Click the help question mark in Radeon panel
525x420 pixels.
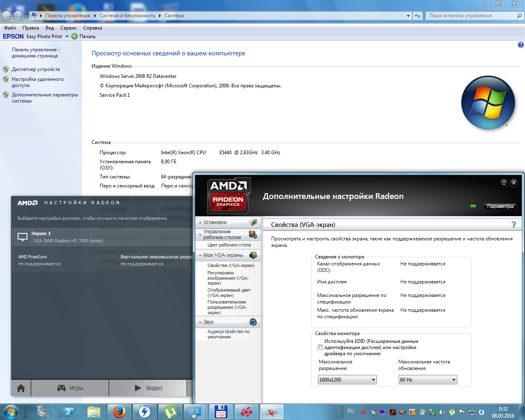pos(514,224)
